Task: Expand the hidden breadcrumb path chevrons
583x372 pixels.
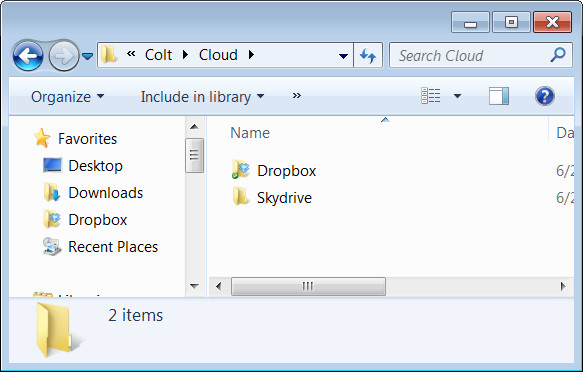Action: coord(131,54)
